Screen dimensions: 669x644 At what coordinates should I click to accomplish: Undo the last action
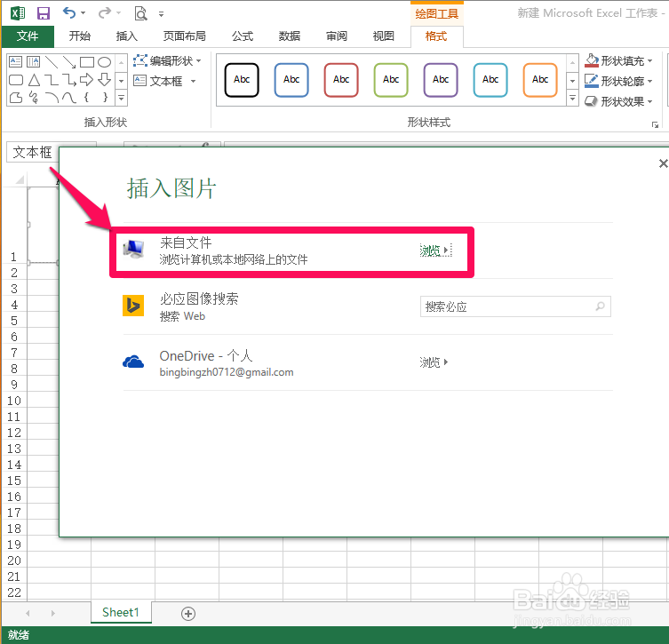tap(69, 12)
